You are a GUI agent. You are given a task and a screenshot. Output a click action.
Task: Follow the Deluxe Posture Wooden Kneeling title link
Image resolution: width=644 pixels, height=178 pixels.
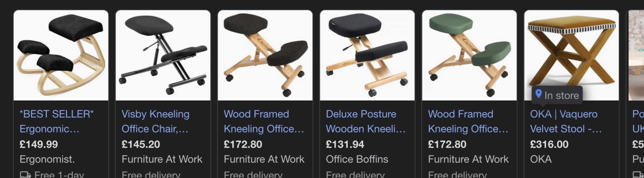tap(366, 121)
